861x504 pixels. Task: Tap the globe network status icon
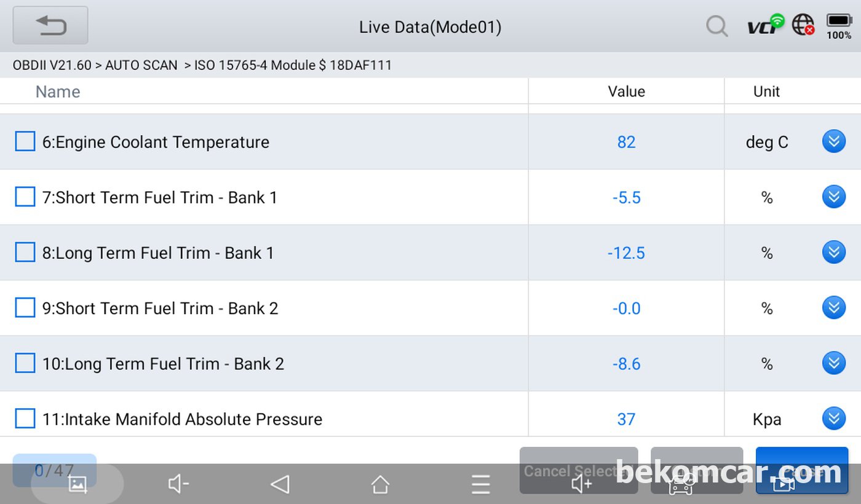(x=803, y=25)
